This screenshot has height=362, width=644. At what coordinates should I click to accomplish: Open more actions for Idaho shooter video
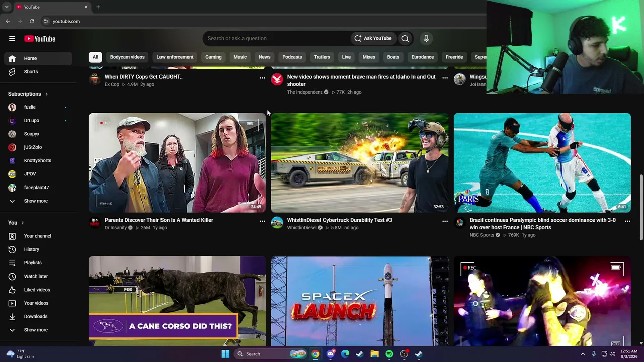click(x=445, y=78)
